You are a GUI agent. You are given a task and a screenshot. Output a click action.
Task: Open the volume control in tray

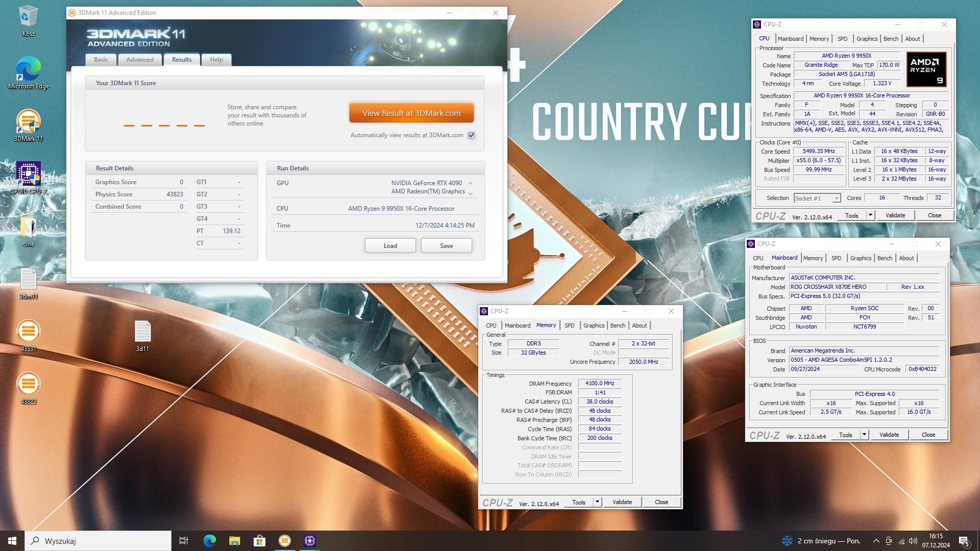click(913, 541)
